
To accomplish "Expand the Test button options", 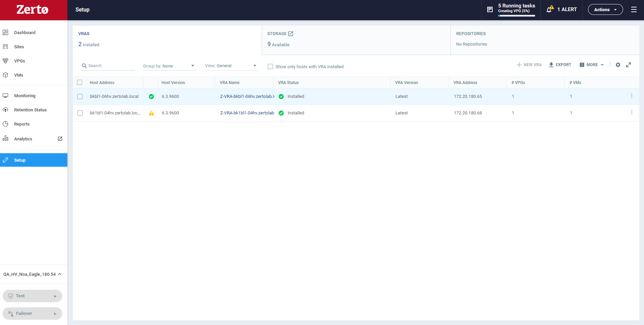I will tap(55, 296).
